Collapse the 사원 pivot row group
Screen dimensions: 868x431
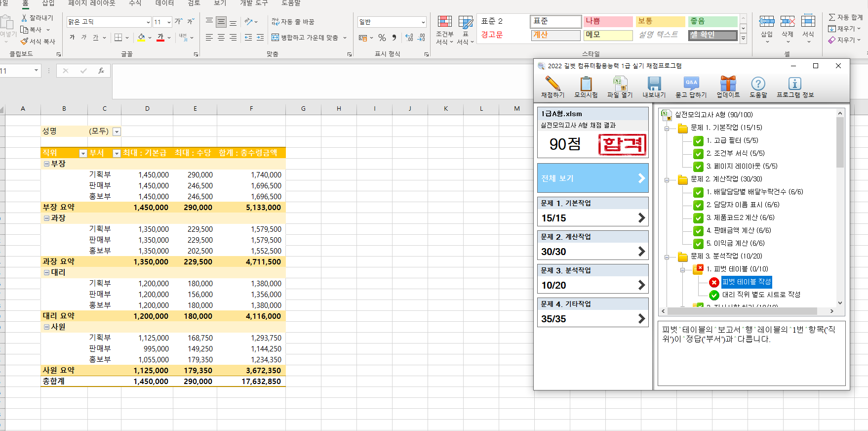pyautogui.click(x=46, y=327)
